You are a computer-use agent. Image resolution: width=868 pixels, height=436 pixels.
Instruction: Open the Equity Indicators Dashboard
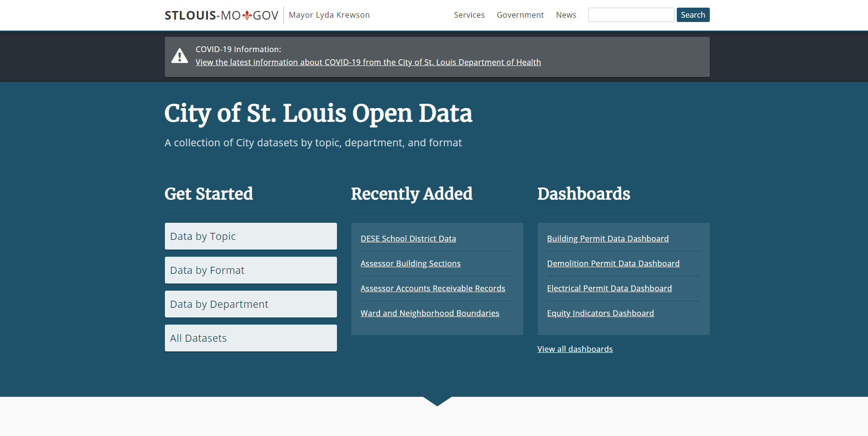pos(600,313)
